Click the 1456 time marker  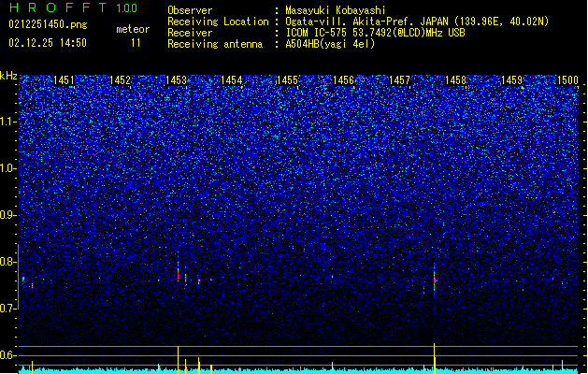343,80
